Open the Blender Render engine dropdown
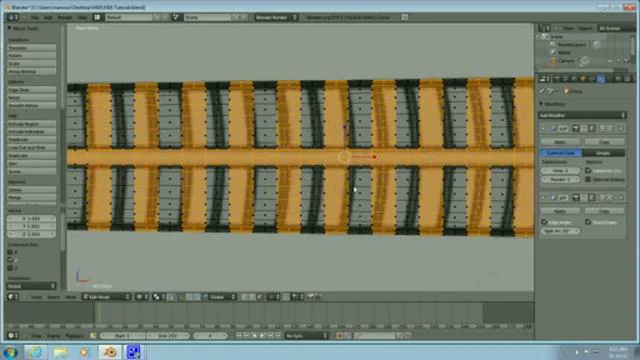This screenshot has height=360, width=640. tap(276, 17)
